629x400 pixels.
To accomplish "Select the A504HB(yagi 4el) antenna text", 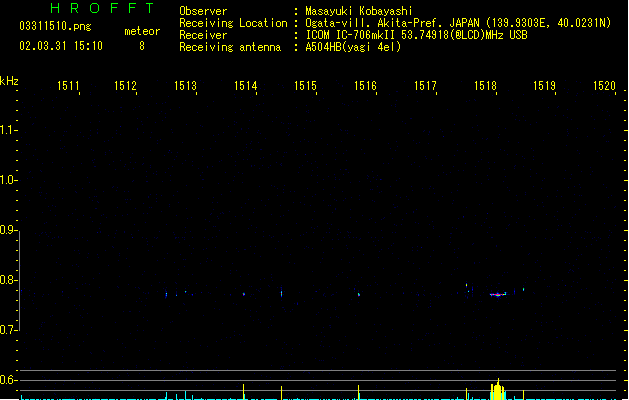I will (353, 47).
